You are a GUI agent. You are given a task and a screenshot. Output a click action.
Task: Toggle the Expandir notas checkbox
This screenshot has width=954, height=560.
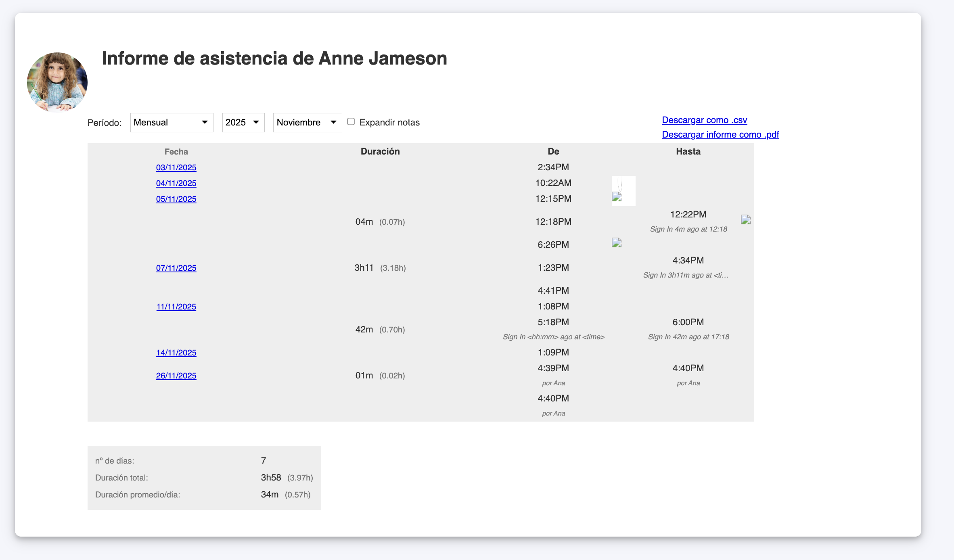[351, 122]
